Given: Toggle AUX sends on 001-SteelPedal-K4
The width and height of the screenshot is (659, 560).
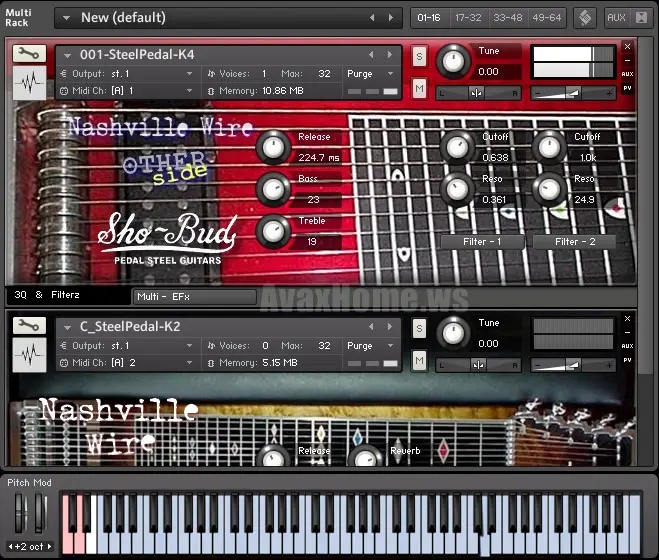Looking at the screenshot, I should pyautogui.click(x=627, y=74).
